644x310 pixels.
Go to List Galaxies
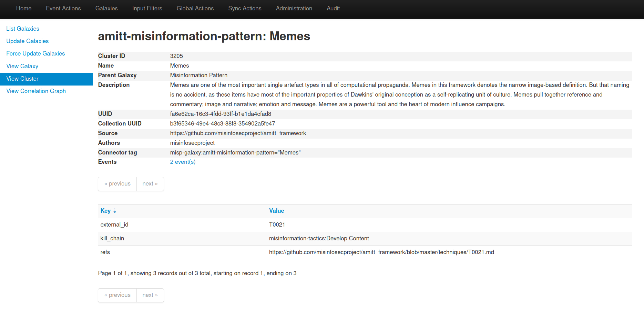pos(23,29)
